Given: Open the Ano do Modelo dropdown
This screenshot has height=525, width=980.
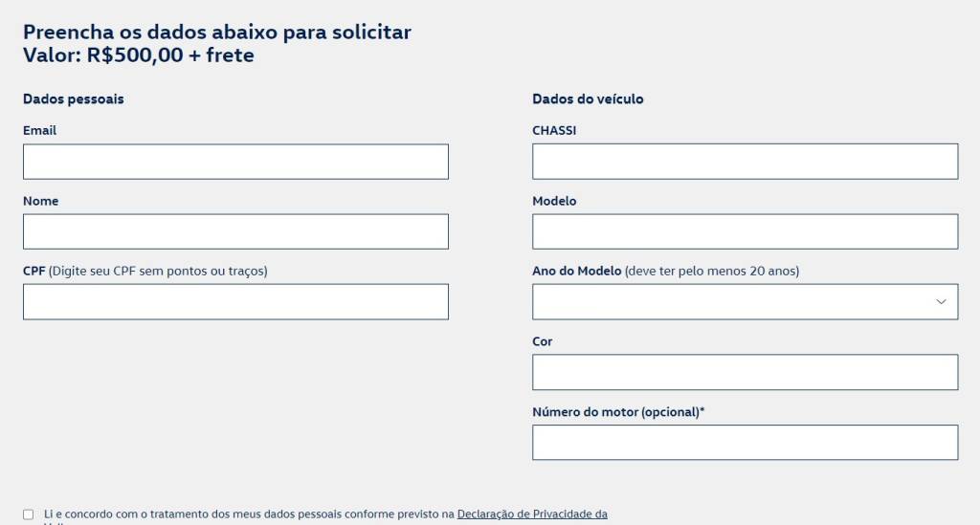Looking at the screenshot, I should point(745,302).
